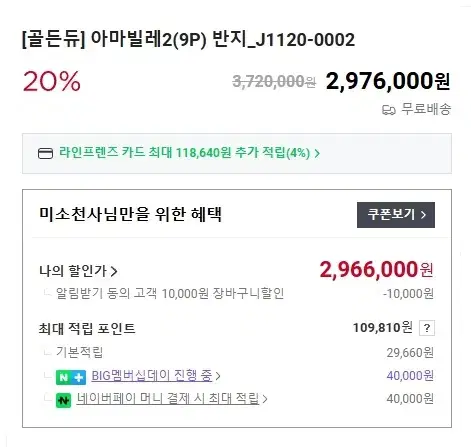Click the 109,810원 max points amount
The width and height of the screenshot is (471, 447).
[x=383, y=328]
